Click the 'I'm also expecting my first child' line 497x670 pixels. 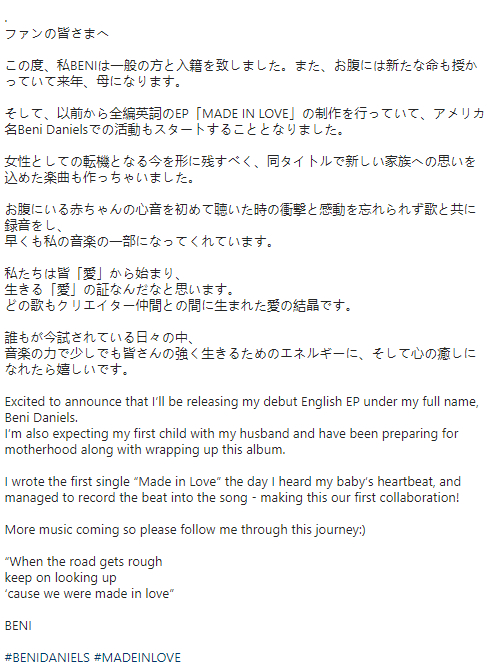(x=232, y=434)
